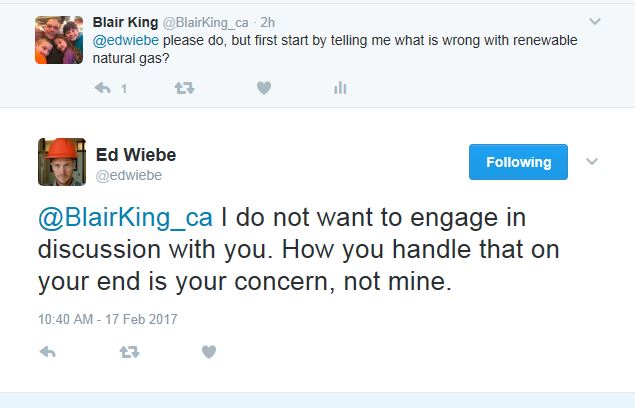Viewport: 635px width, 408px height.
Task: Like Ed Wiebe's tweet
Action: [x=208, y=351]
